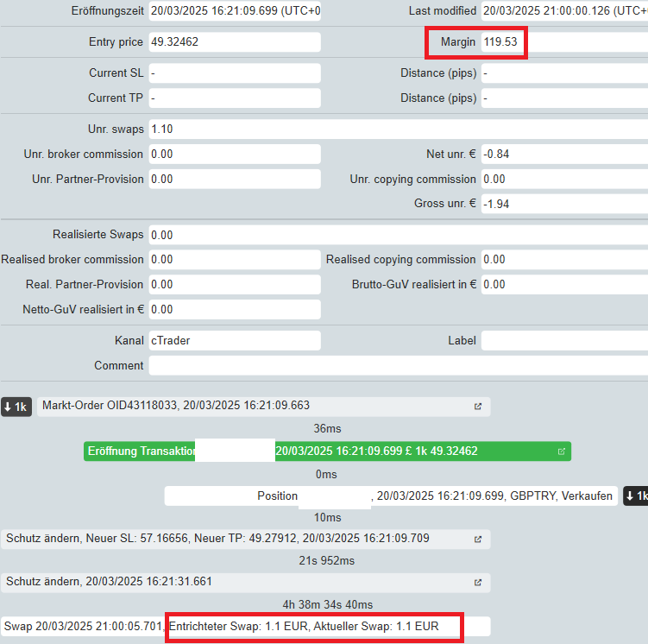
Task: Open the external link icon on the green Eröffnung Transaktion bar
Action: pos(561,451)
